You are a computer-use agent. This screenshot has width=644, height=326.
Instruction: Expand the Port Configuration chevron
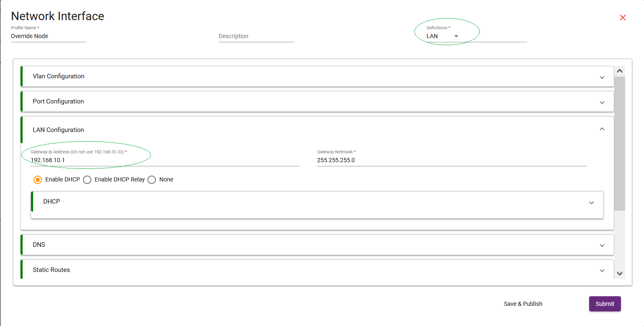(602, 103)
